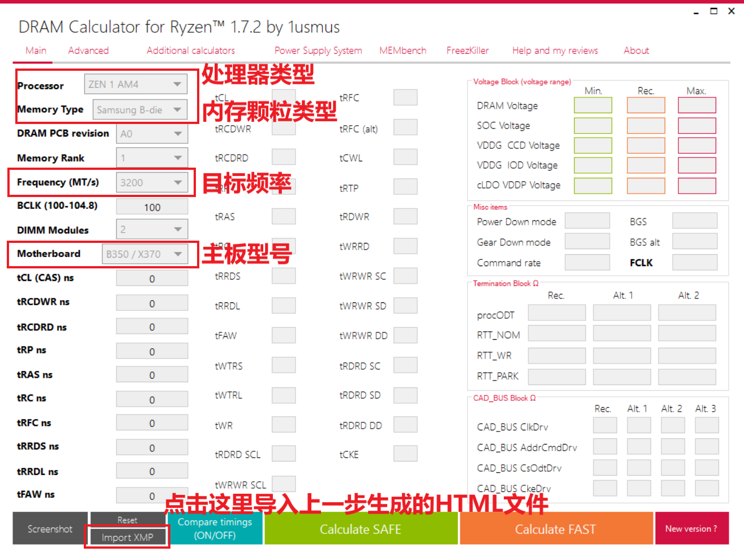Screen dimensions: 744x560
Task: Click the procODT Rec. field
Action: tap(557, 313)
